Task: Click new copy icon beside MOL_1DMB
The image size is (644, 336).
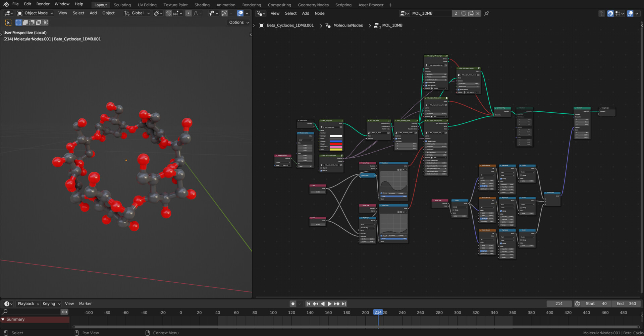Action: pyautogui.click(x=471, y=13)
